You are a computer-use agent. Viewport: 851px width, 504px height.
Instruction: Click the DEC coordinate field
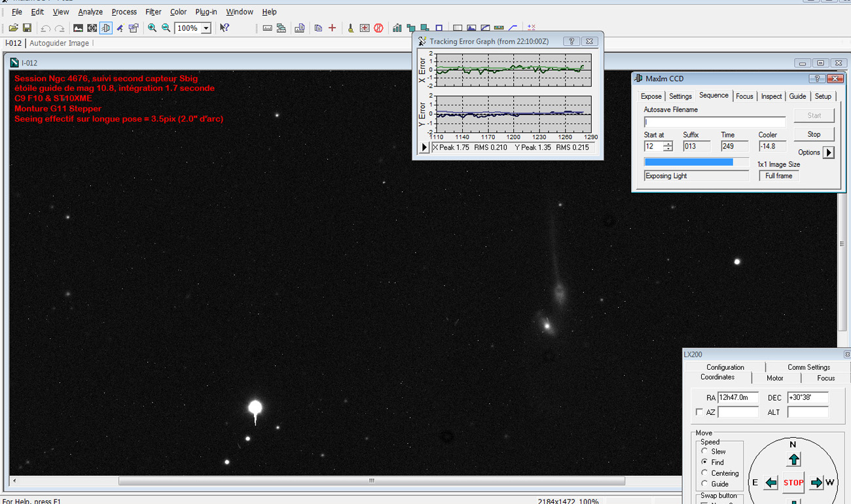pyautogui.click(x=808, y=397)
